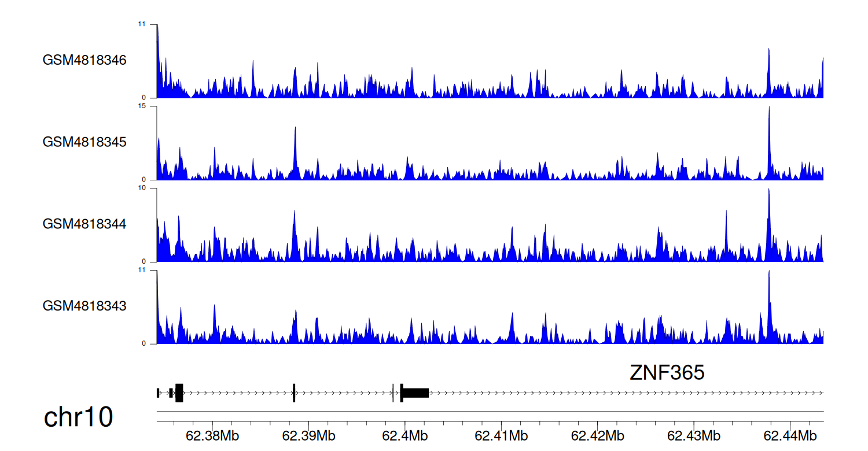Click the ZNF365 gene name
This screenshot has width=868, height=451.
click(x=667, y=374)
